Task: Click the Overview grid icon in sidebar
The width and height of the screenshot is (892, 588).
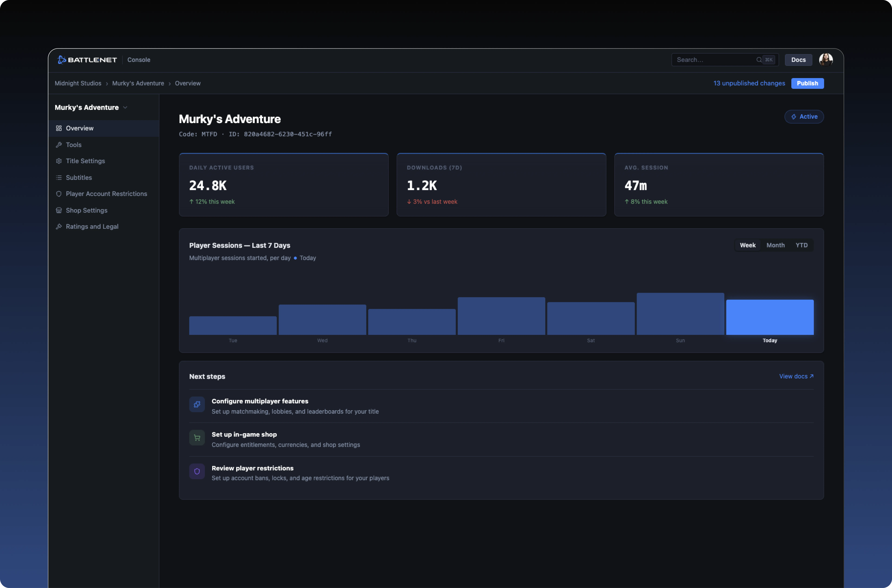Action: [x=59, y=128]
